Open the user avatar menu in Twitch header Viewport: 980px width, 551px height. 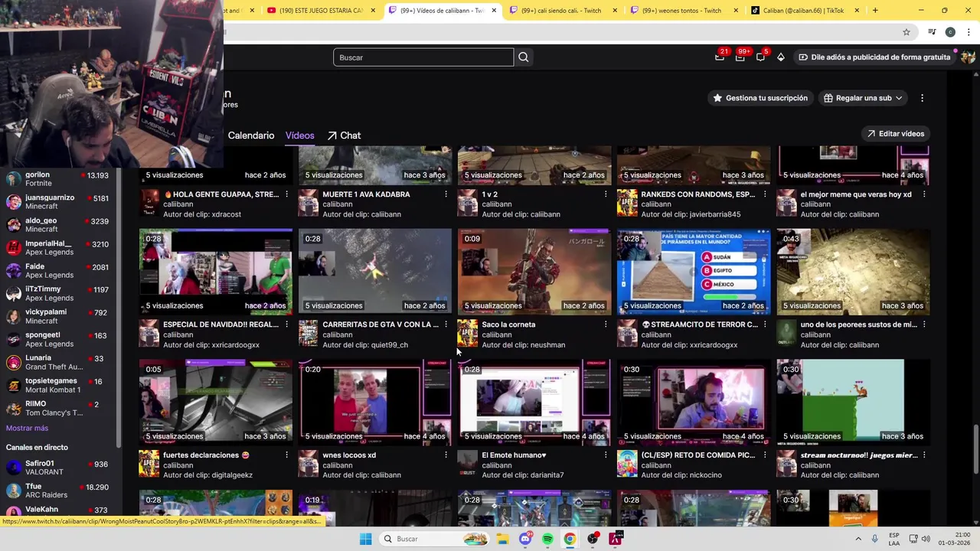(969, 57)
